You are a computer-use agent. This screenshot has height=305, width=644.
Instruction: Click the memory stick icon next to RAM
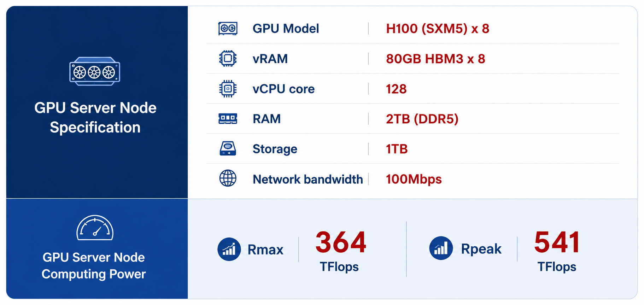228,118
